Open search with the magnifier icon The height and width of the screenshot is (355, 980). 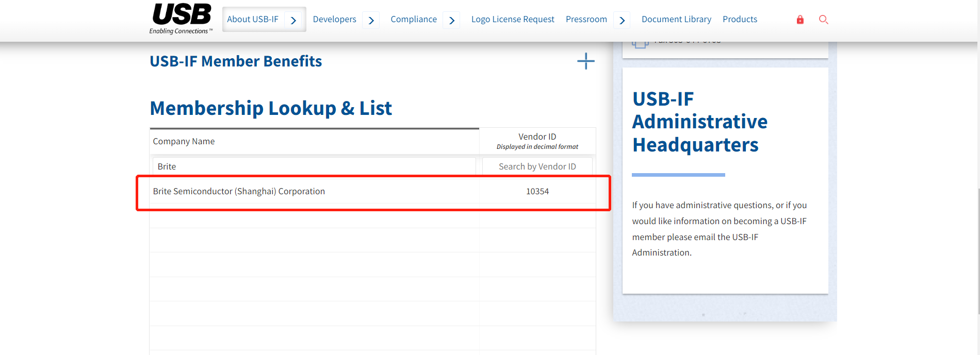tap(823, 20)
